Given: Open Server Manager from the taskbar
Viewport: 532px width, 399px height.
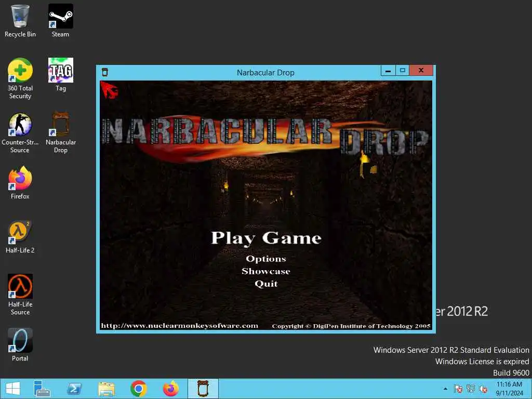Looking at the screenshot, I should tap(42, 389).
